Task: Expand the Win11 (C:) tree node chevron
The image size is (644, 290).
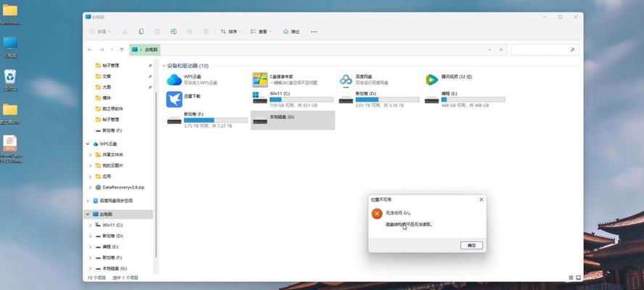Action: pos(91,225)
